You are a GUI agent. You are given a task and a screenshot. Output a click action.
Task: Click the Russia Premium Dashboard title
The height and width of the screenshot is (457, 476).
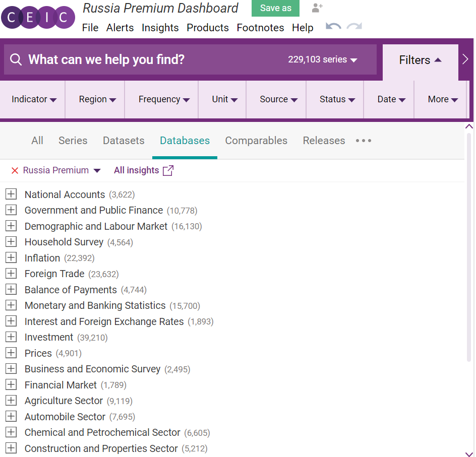160,8
